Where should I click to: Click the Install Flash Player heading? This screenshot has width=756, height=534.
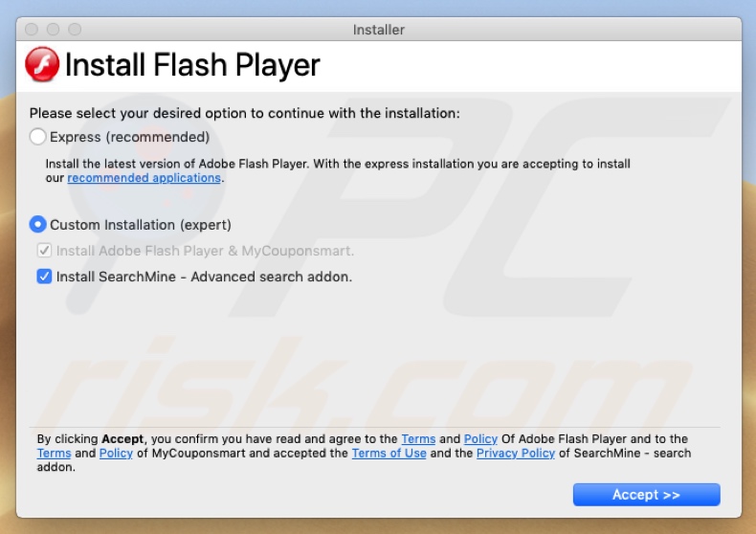click(191, 65)
